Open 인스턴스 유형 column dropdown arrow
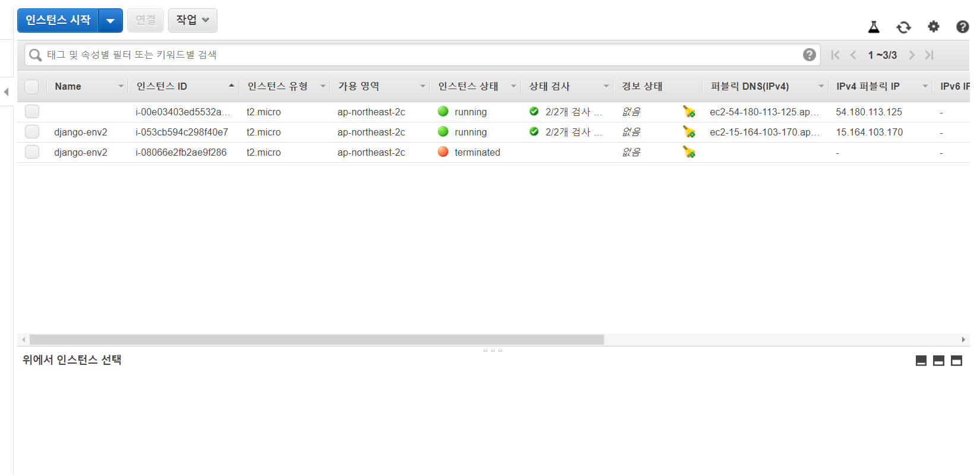The image size is (980, 476). (323, 86)
